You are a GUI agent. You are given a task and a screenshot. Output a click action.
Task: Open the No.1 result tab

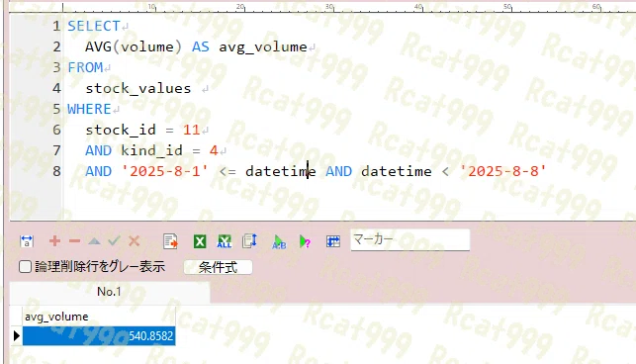[x=109, y=292]
